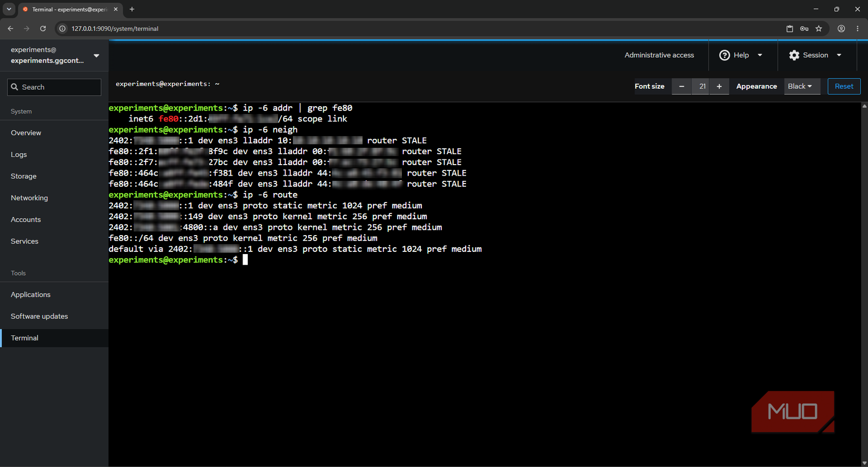Screen dimensions: 868x467
Task: Open the tab search dropdown arrow
Action: pyautogui.click(x=9, y=9)
